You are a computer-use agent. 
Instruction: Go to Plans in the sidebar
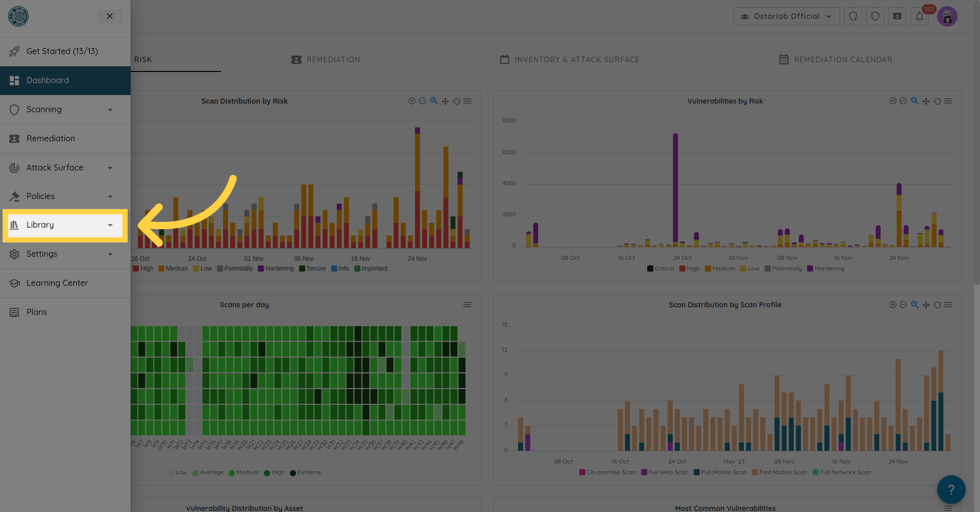(37, 312)
